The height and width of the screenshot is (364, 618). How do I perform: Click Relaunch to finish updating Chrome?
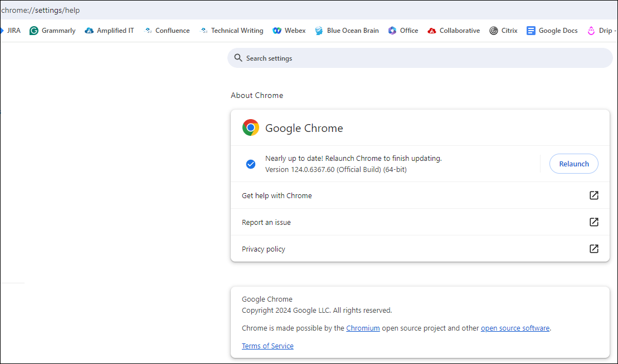tap(573, 164)
